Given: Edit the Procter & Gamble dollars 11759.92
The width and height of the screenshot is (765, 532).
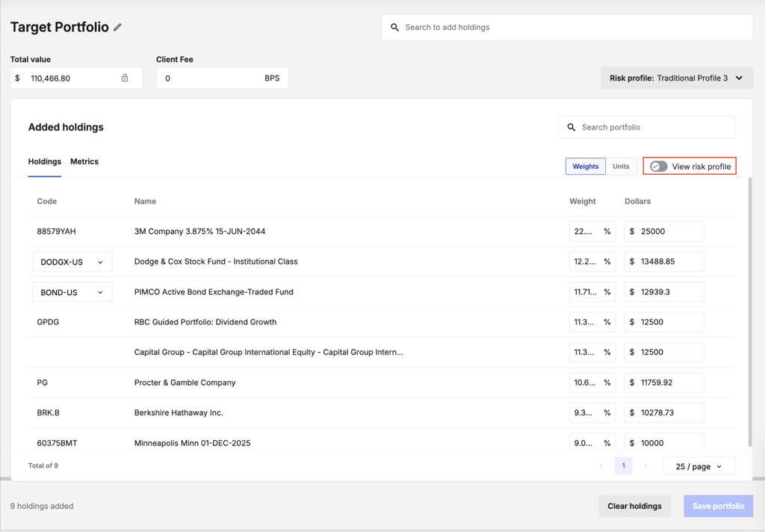Looking at the screenshot, I should (x=664, y=383).
